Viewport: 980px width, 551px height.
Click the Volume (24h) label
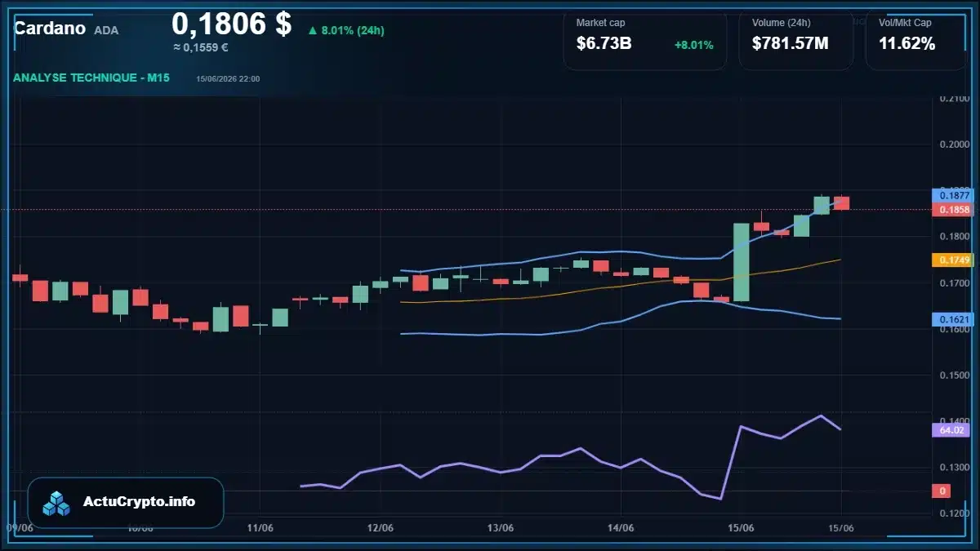[x=782, y=23]
